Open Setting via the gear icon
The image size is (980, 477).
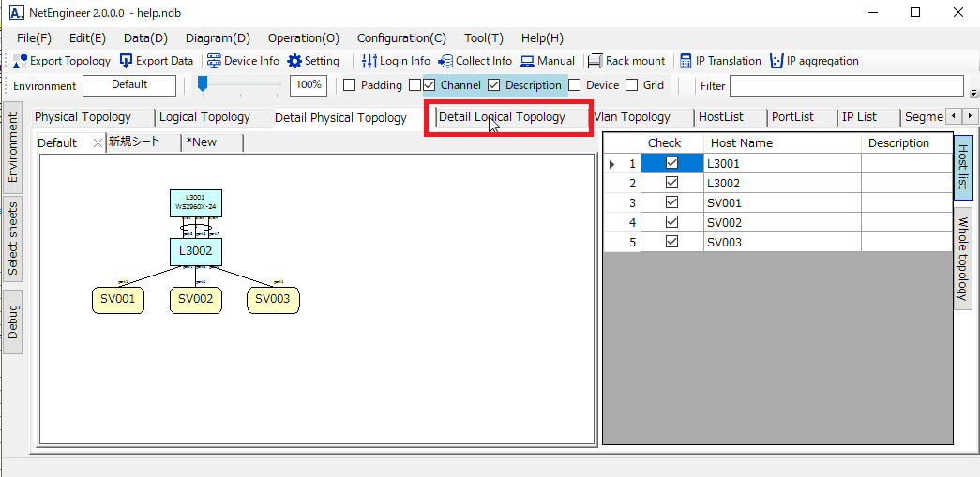click(x=294, y=61)
